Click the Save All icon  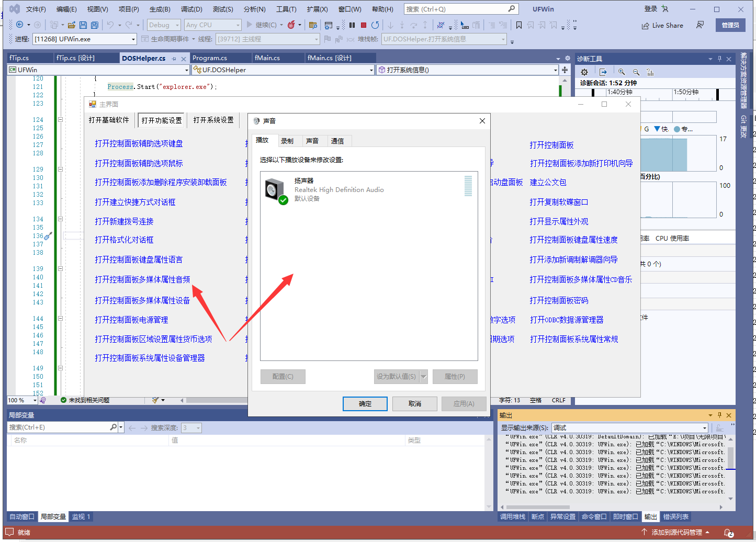click(95, 25)
